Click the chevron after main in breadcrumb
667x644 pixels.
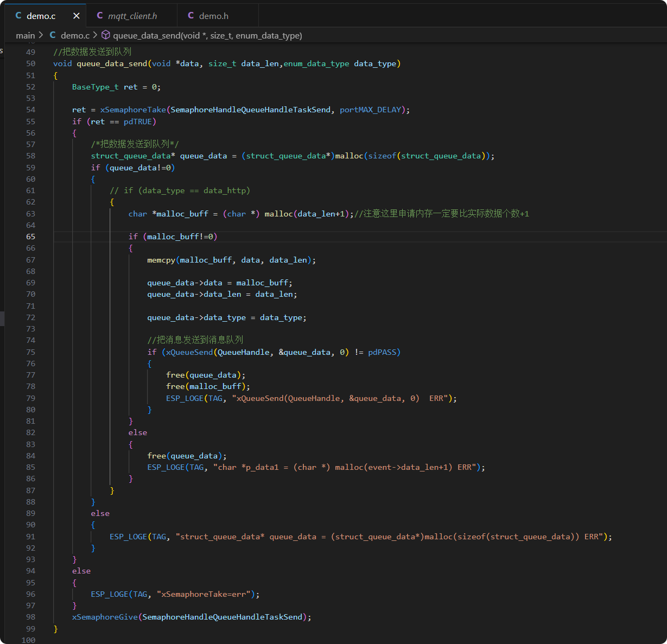(x=41, y=35)
